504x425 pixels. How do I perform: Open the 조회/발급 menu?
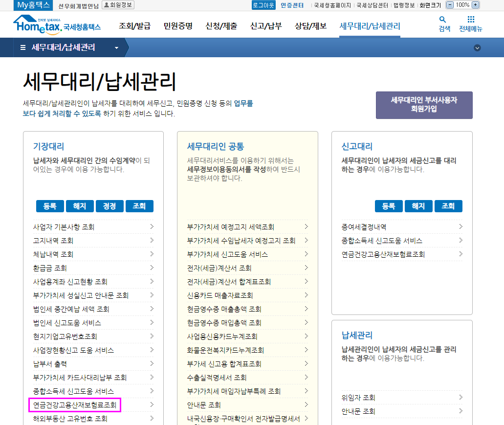135,26
